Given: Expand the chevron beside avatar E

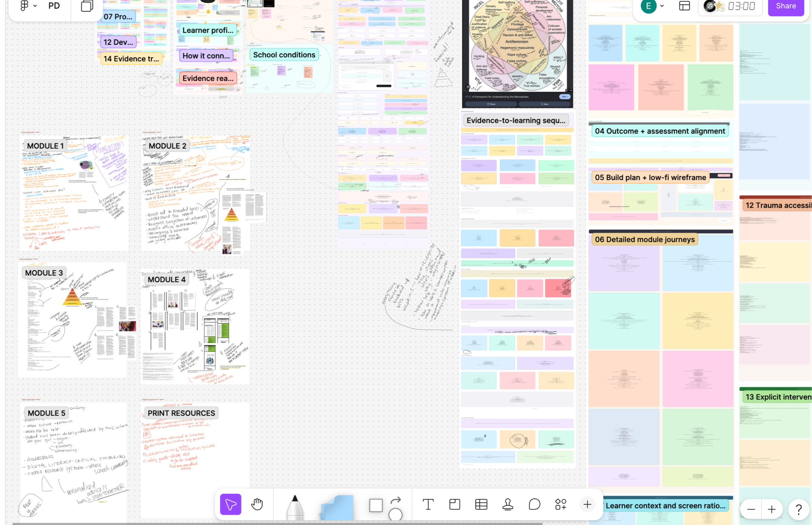Looking at the screenshot, I should [x=662, y=6].
